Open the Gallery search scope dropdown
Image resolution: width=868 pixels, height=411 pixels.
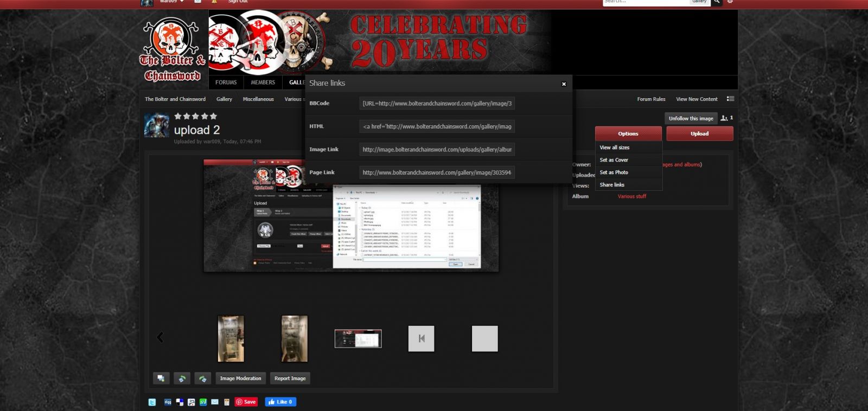[x=699, y=2]
